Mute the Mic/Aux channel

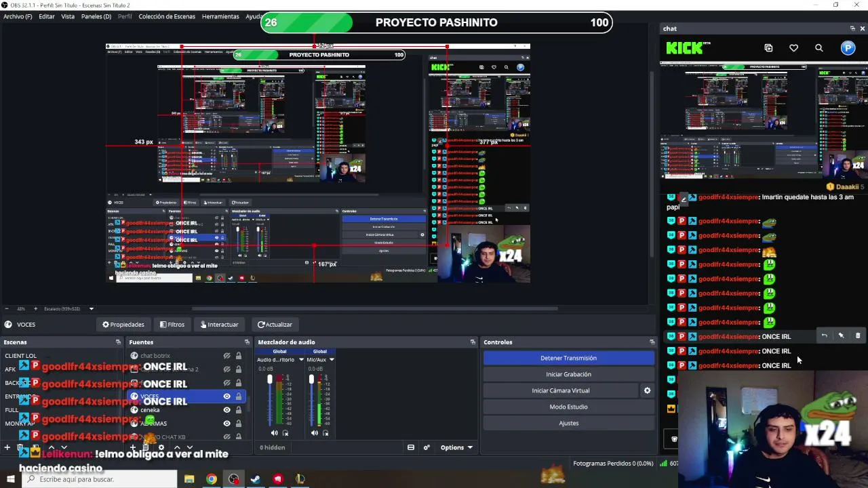coord(314,432)
